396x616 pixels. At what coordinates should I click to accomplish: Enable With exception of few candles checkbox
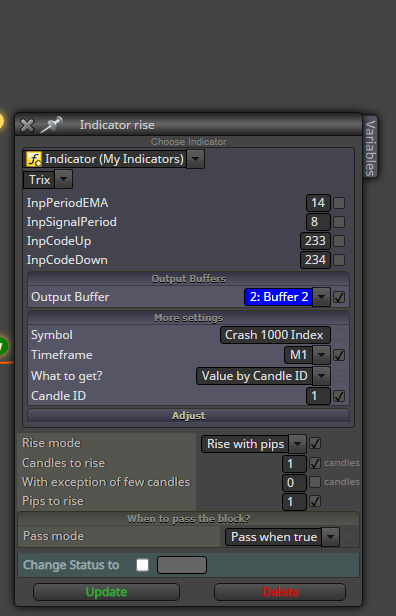tap(315, 482)
